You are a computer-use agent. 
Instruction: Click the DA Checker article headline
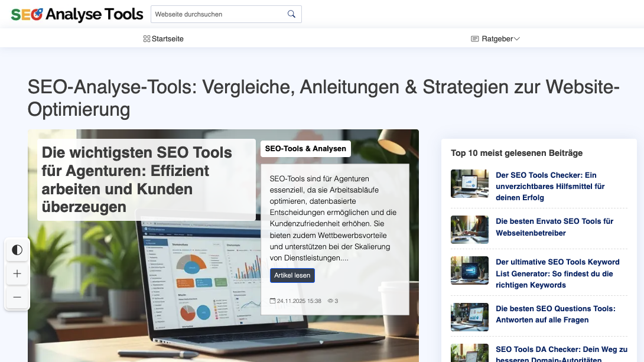point(561,353)
